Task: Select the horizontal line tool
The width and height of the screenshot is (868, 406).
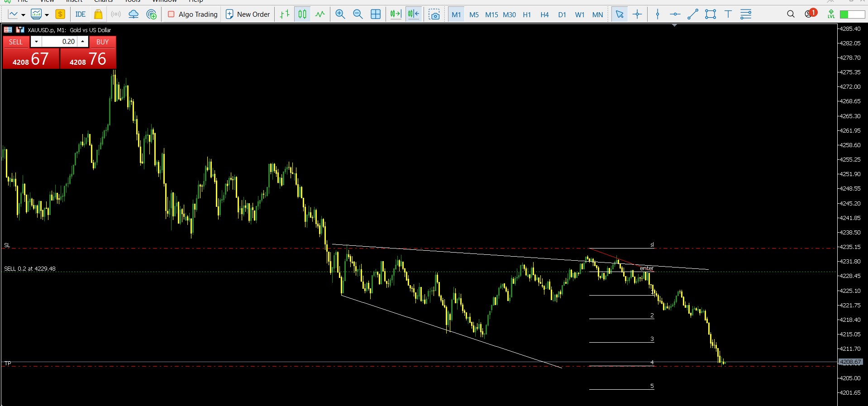Action: (675, 14)
